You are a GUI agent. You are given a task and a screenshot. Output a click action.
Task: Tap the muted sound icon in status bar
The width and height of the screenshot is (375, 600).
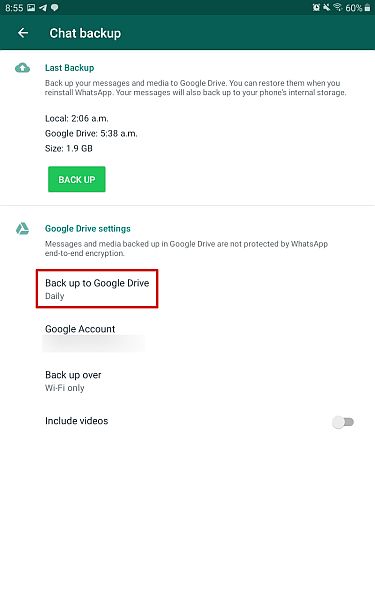click(326, 7)
